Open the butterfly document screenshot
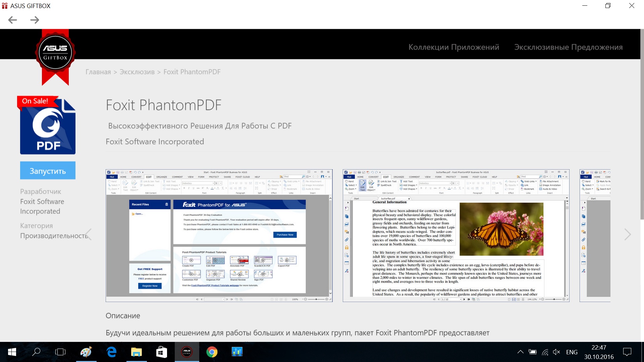Viewport: 644px width, 362px height. (456, 236)
